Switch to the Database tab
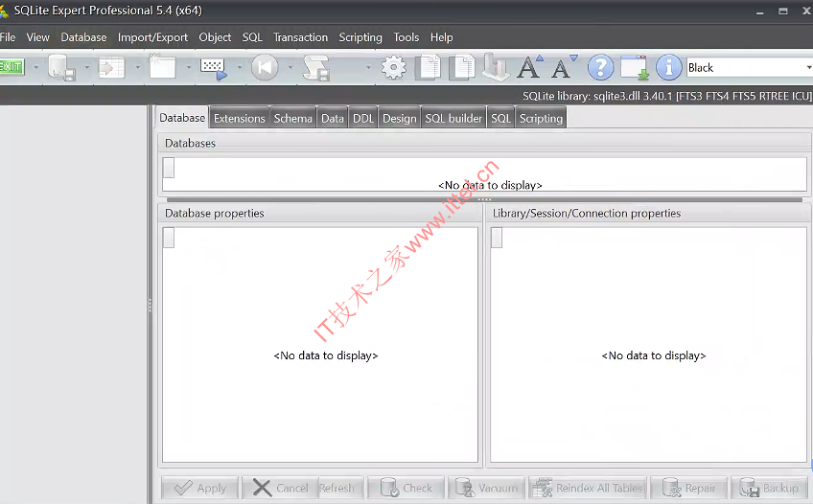813x504 pixels. point(182,118)
